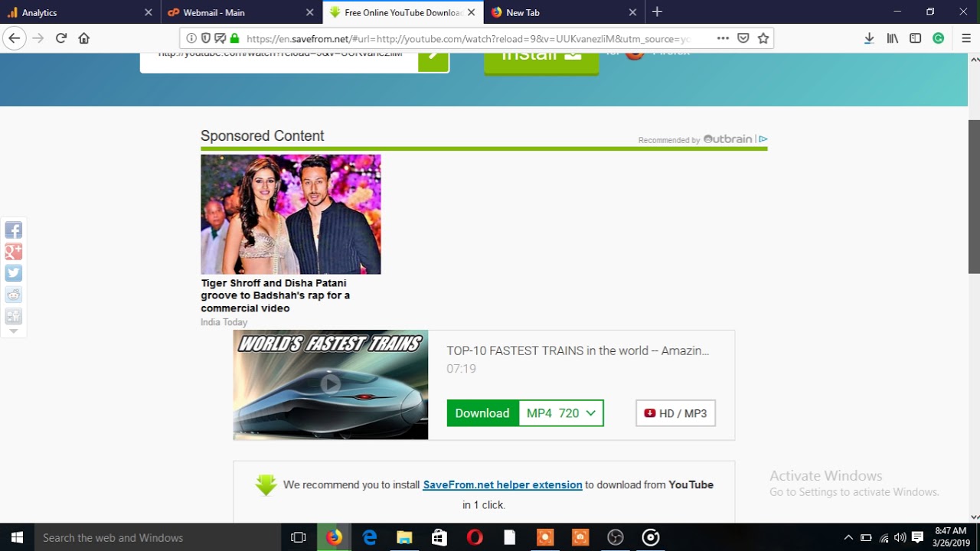Open Action Center notifications
980x551 pixels.
(x=918, y=537)
